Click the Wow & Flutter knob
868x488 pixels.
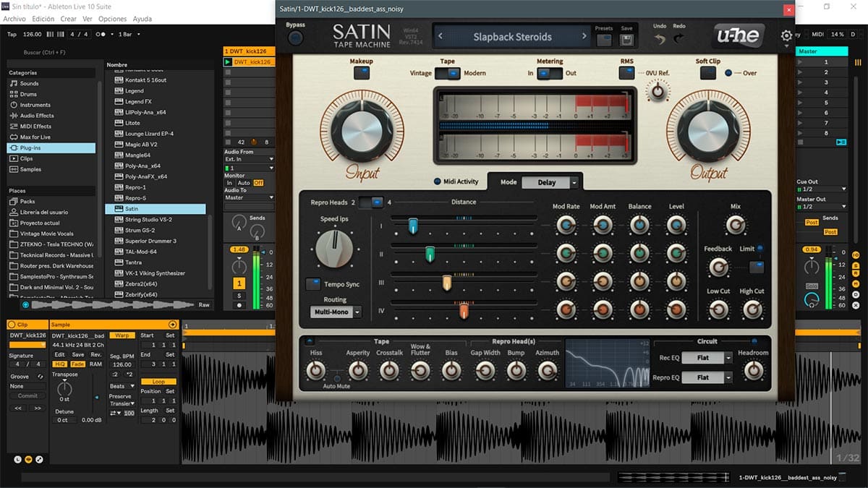[420, 370]
